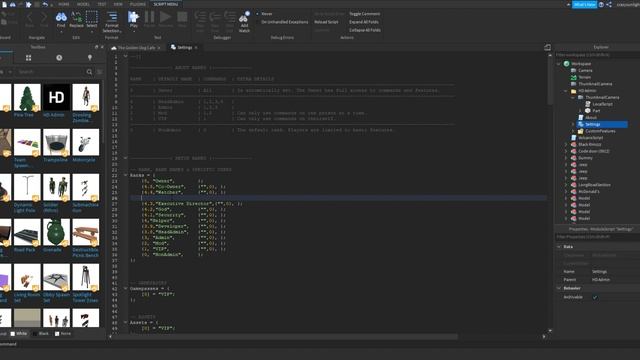
Task: Close the Settings script tab
Action: click(x=196, y=48)
